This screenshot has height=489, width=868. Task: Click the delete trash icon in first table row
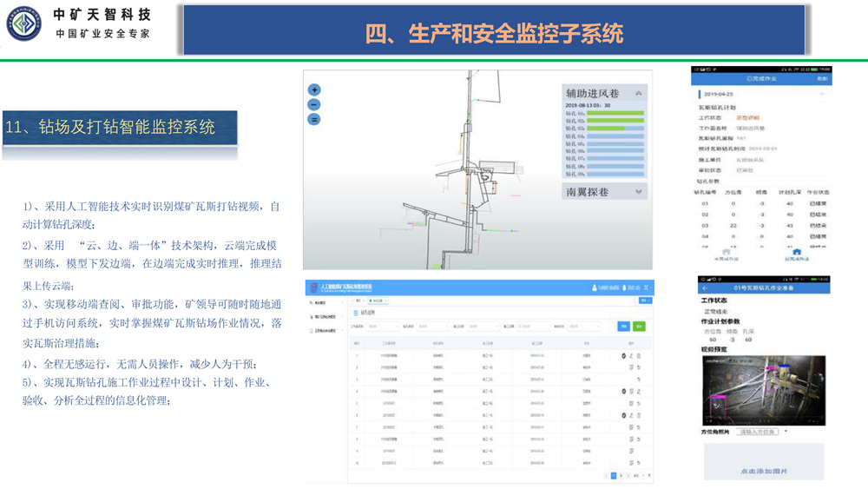coord(639,356)
